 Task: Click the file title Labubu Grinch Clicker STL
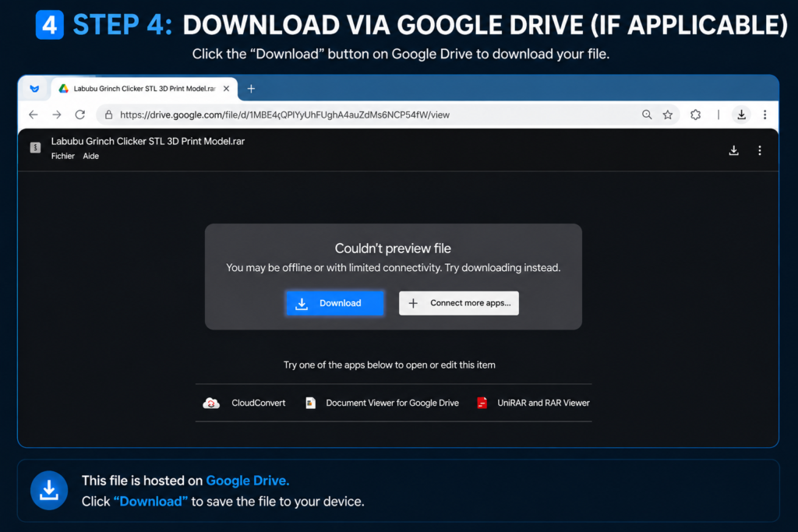click(147, 142)
